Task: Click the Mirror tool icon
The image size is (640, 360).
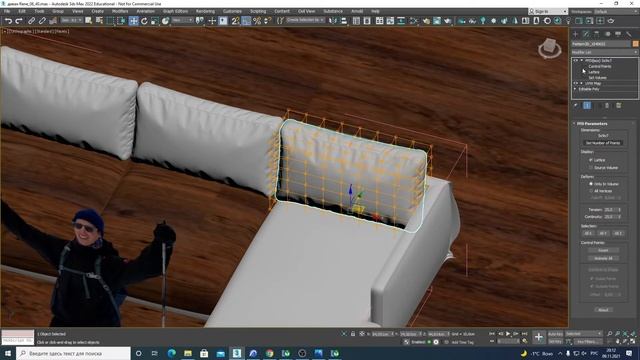Action: click(x=333, y=20)
